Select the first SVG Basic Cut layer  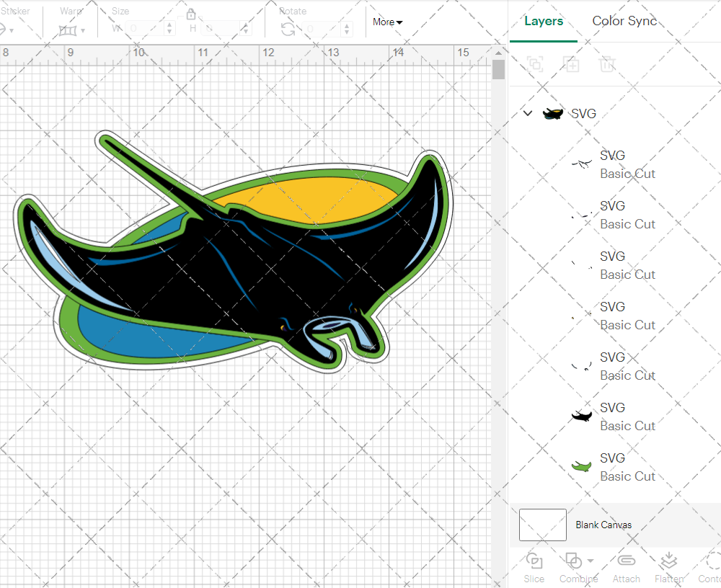pyautogui.click(x=615, y=164)
